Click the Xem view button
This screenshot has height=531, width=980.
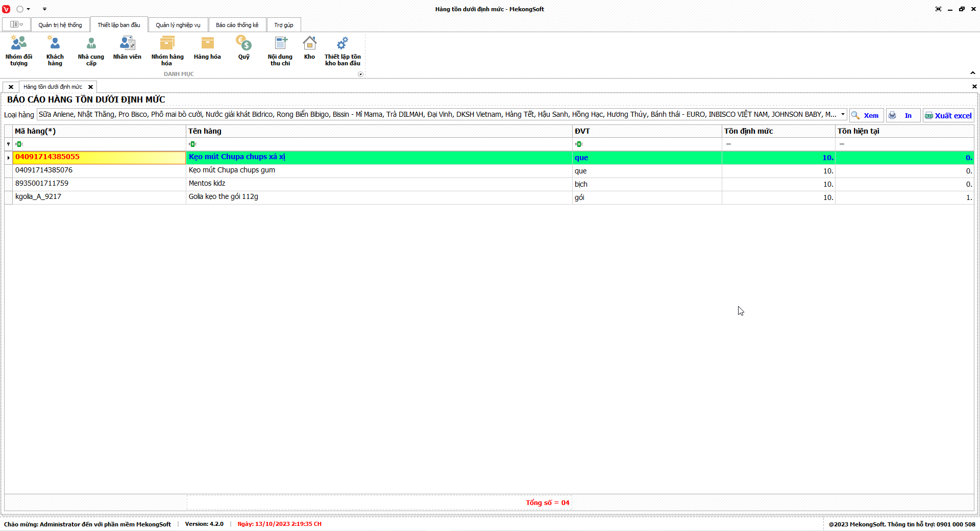866,115
